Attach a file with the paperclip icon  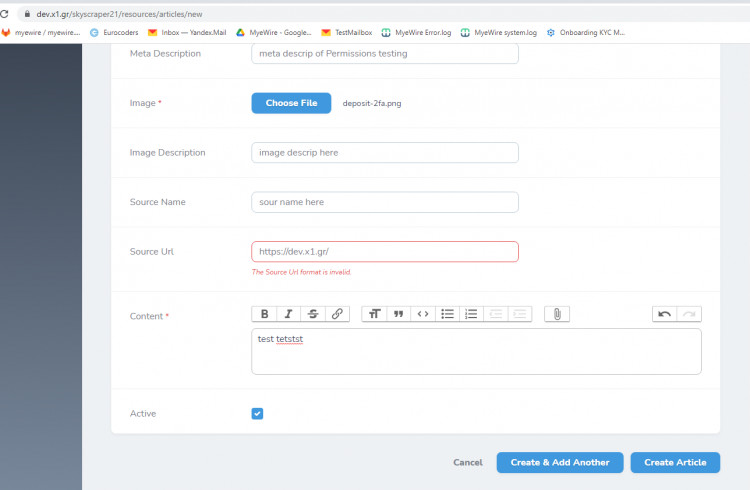(557, 314)
